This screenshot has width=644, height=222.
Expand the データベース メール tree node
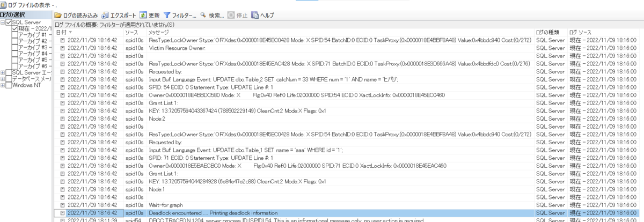3,79
